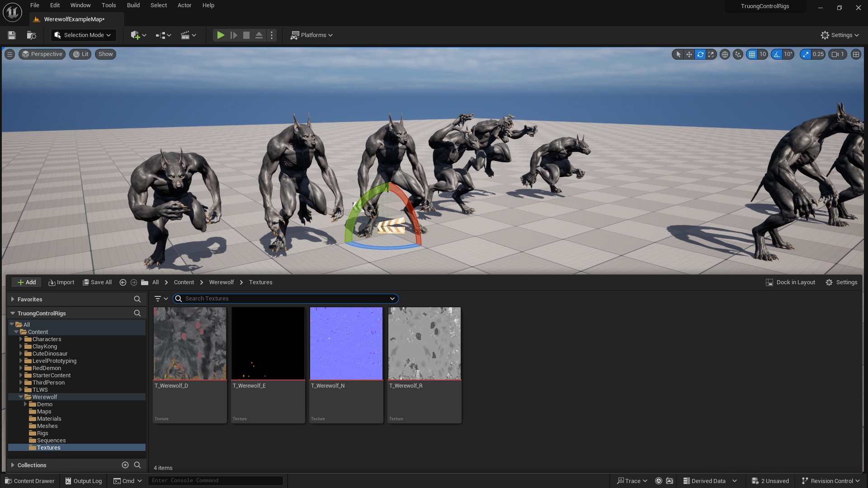Open the Lit view mode menu
Viewport: 868px width, 488px height.
coord(80,54)
